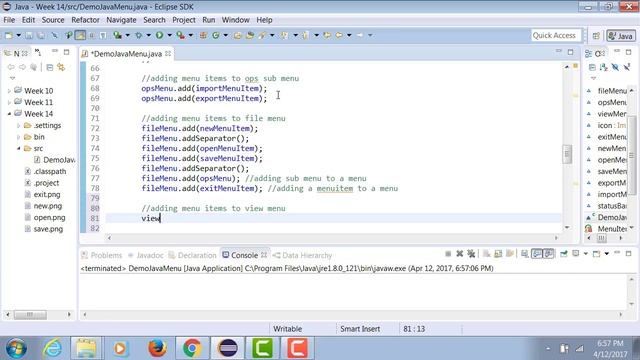Close the DemoJavaMenu.java editor tab
This screenshot has height=360, width=640.
pos(168,53)
